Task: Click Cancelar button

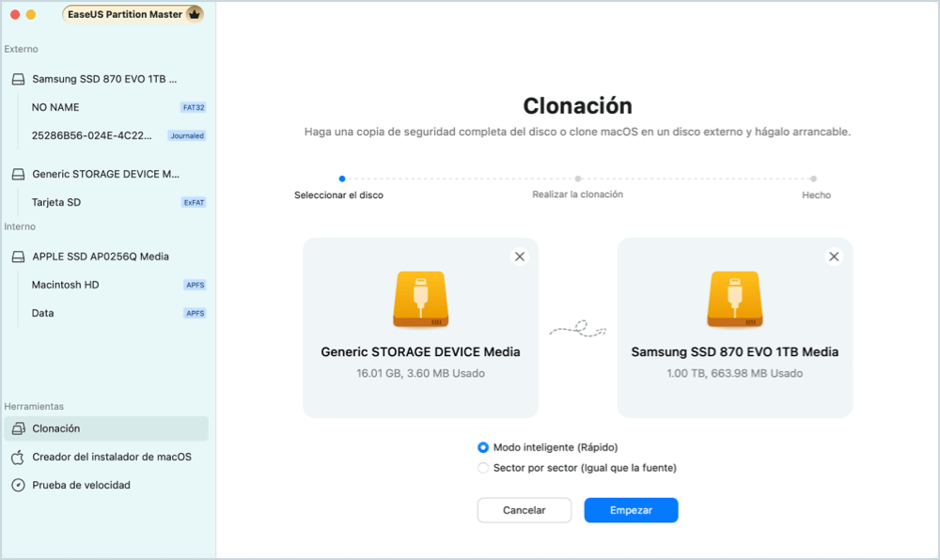Action: click(x=524, y=510)
